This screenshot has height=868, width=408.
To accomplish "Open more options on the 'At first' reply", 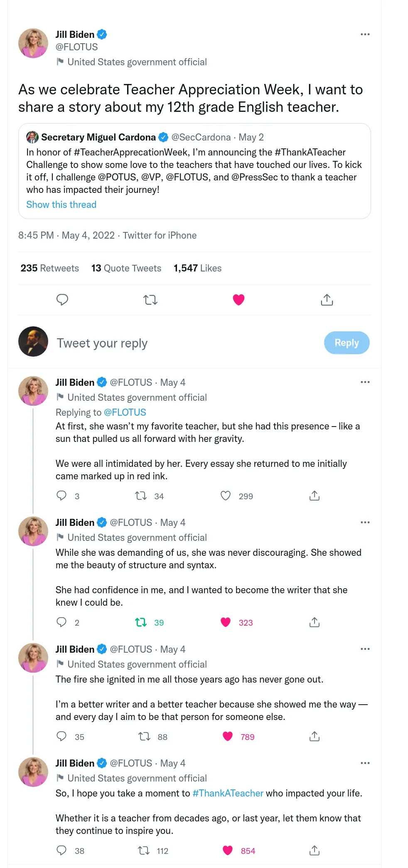I will coord(365,382).
